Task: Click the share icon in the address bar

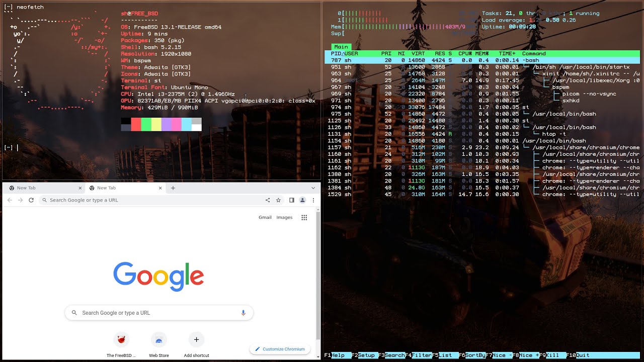Action: point(268,200)
